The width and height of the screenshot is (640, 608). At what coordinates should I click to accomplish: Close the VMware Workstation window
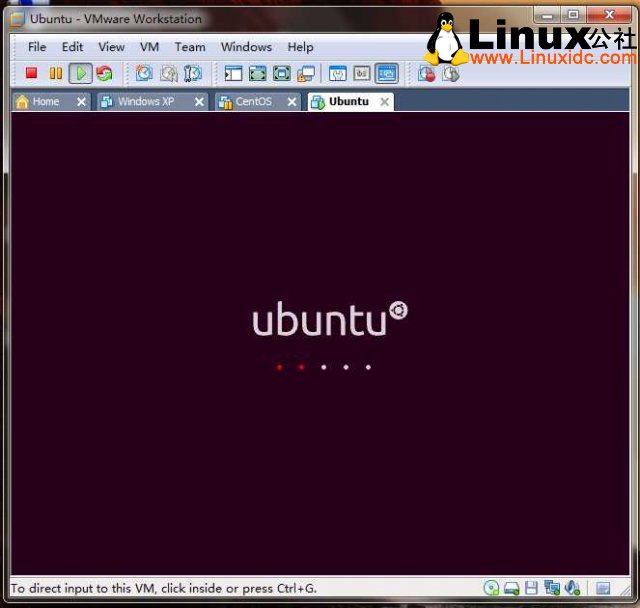[x=609, y=16]
